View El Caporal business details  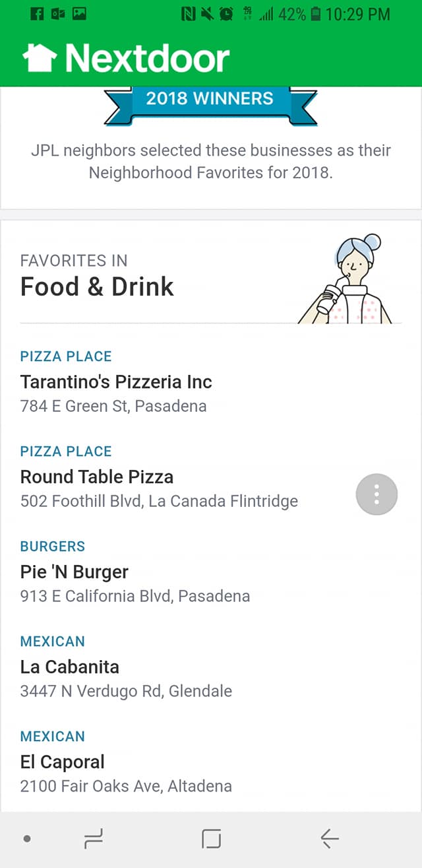[x=63, y=762]
